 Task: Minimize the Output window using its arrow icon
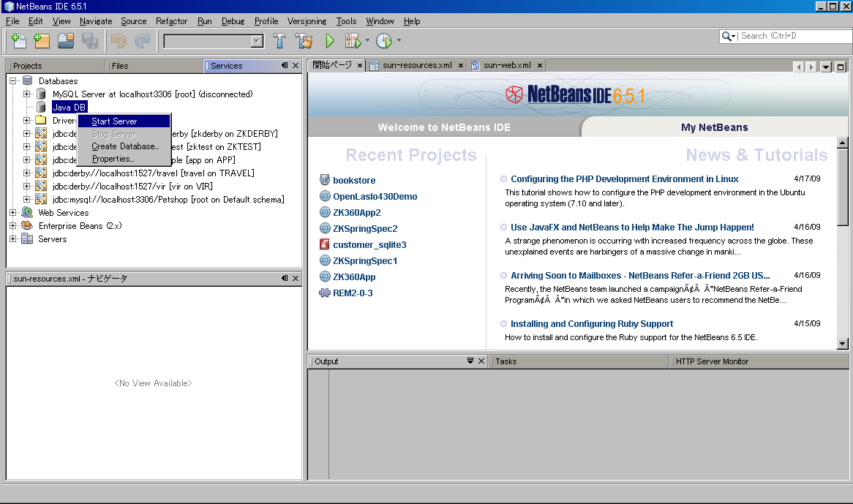point(470,361)
